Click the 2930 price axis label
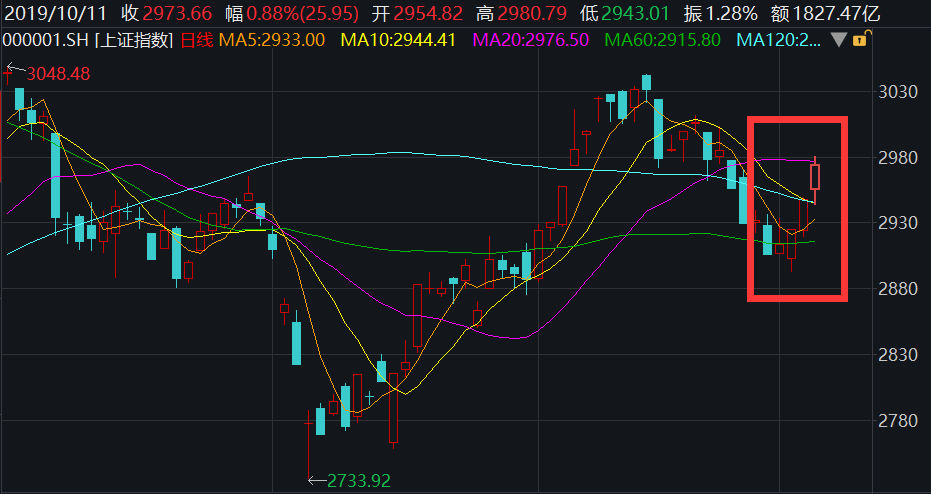Viewport: 931px width, 494px height. pyautogui.click(x=898, y=223)
